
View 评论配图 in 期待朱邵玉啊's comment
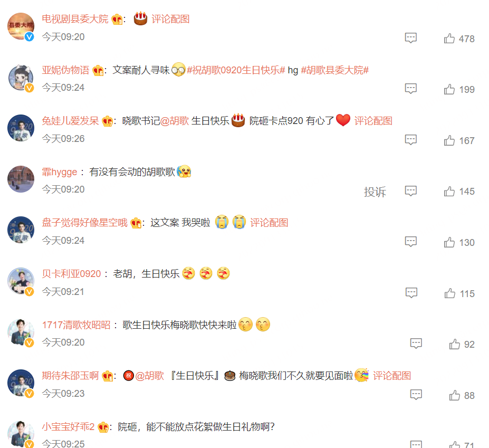(392, 376)
